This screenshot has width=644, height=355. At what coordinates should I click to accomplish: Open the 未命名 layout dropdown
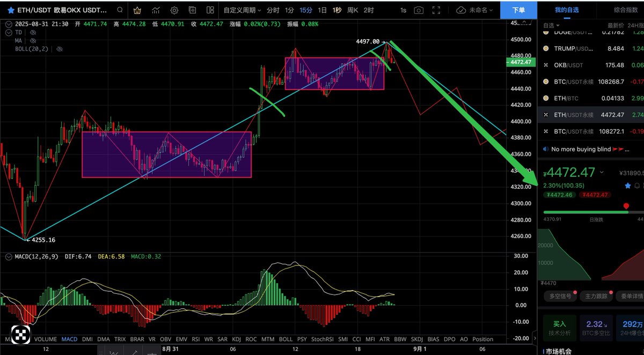coord(482,10)
